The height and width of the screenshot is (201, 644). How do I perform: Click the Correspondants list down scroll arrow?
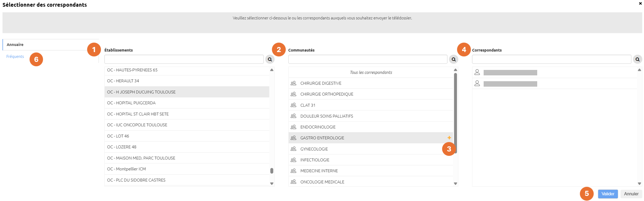[639, 184]
